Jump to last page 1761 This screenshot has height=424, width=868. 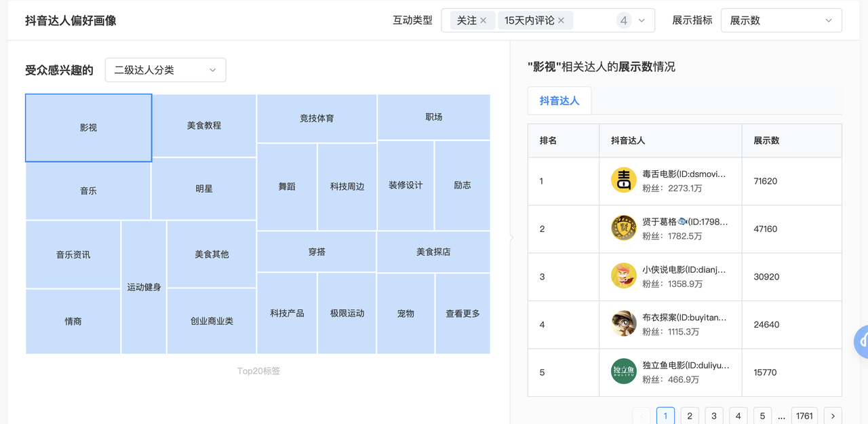click(x=804, y=416)
